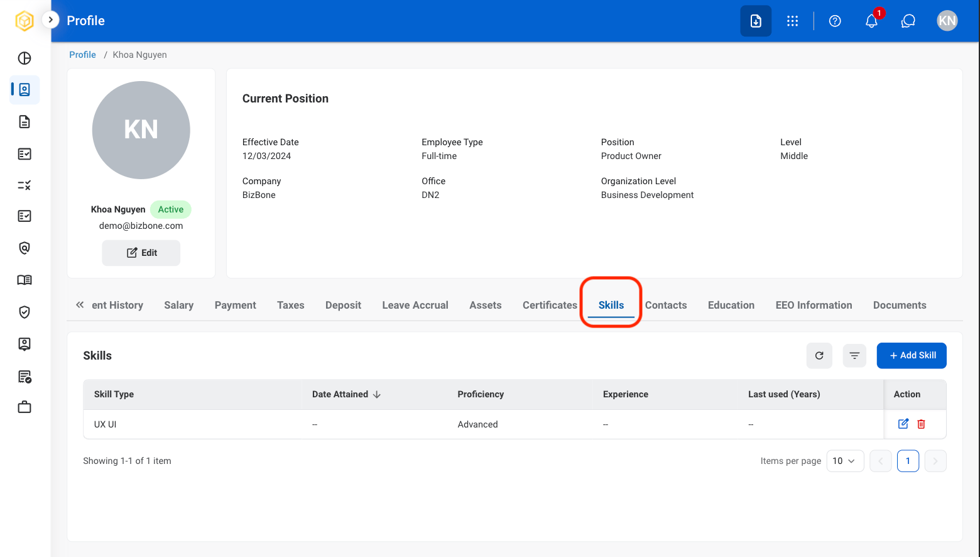This screenshot has height=557, width=980.
Task: Open the shield with magnifier sidebar icon
Action: click(x=24, y=248)
